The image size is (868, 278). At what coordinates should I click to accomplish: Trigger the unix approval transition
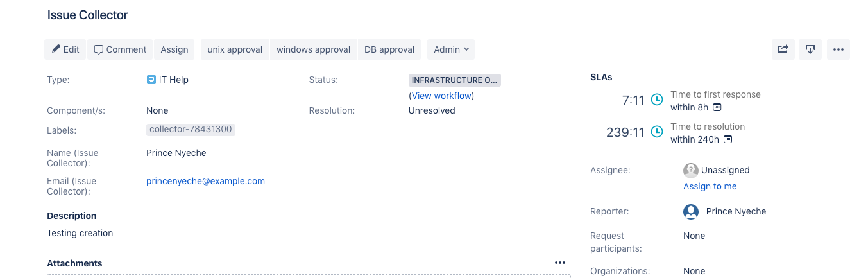click(235, 49)
